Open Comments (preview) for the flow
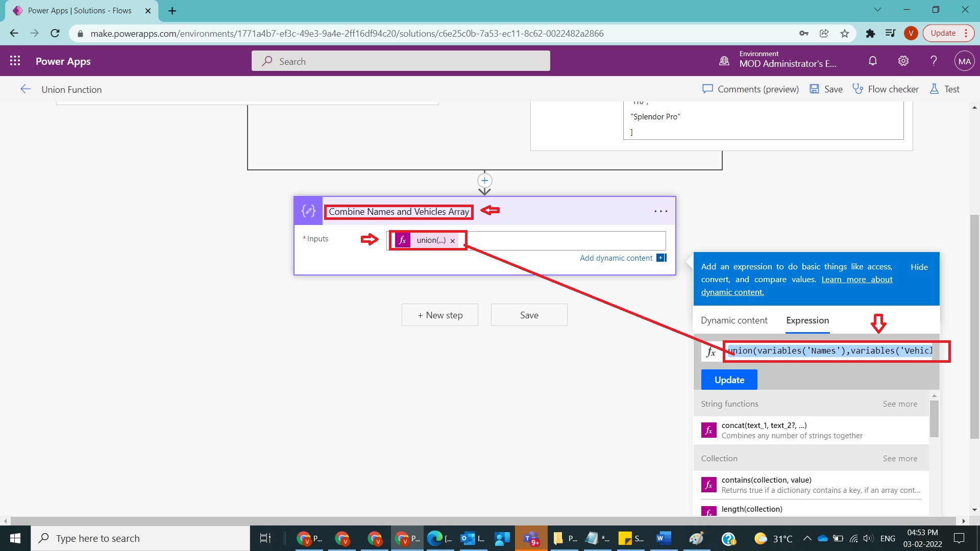This screenshot has width=980, height=551. click(750, 89)
